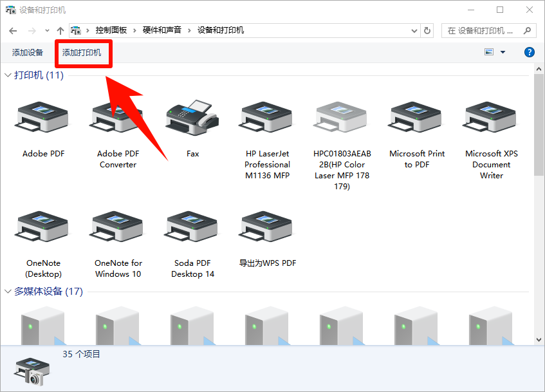The height and width of the screenshot is (392, 545).
Task: Open the recent locations dropdown arrow
Action: tap(47, 31)
